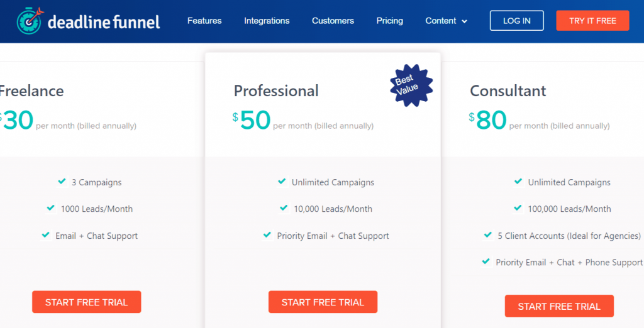644x328 pixels.
Task: Start free trial for Professional plan
Action: [x=323, y=302]
